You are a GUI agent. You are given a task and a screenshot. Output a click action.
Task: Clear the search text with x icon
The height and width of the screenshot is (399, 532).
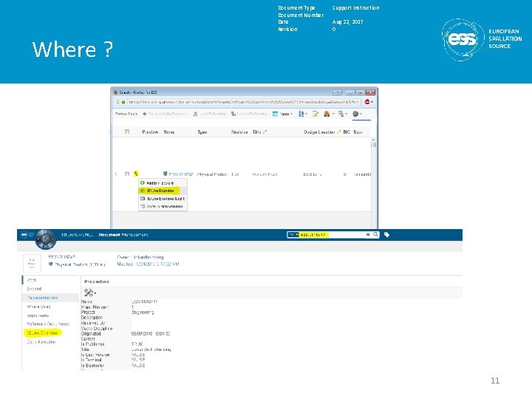point(368,234)
